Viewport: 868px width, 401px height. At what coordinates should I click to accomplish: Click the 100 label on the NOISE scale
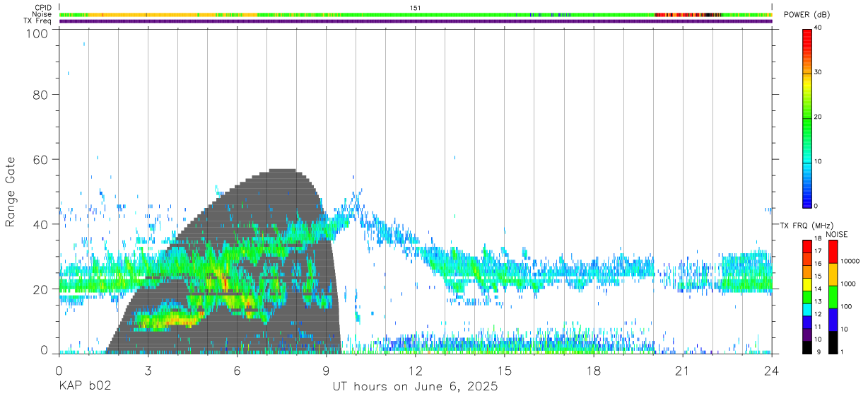(x=845, y=307)
